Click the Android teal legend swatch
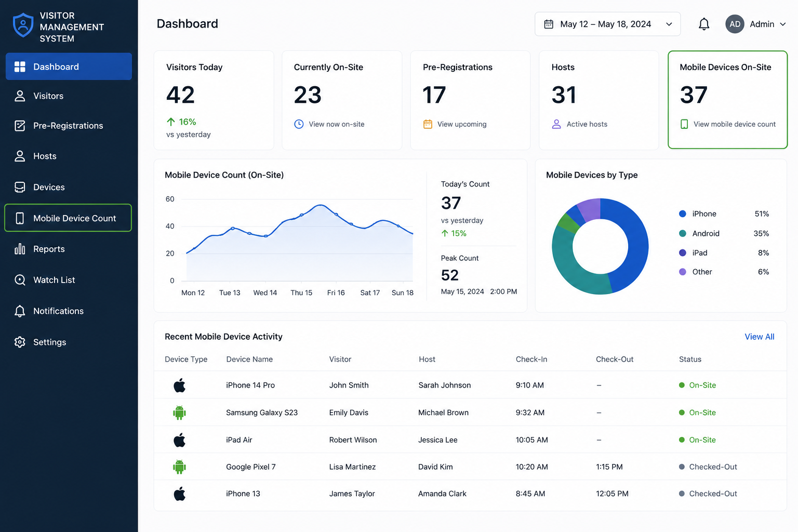Viewport: 798px width, 532px height. 683,233
